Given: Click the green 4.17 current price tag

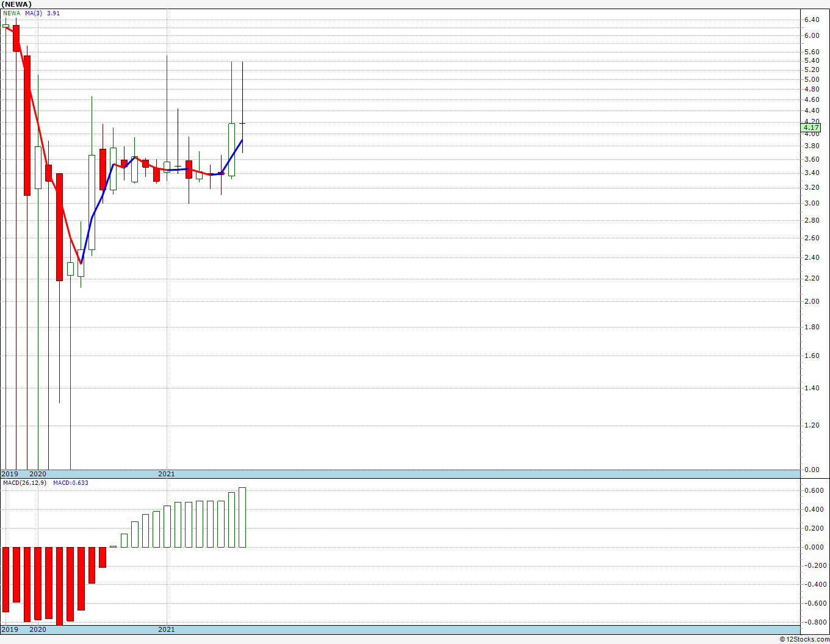Looking at the screenshot, I should click(x=810, y=128).
